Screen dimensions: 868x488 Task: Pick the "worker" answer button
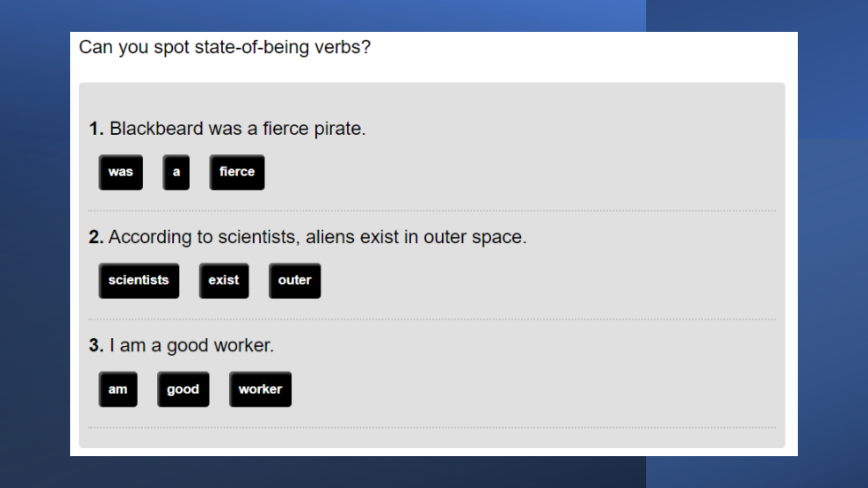[260, 390]
